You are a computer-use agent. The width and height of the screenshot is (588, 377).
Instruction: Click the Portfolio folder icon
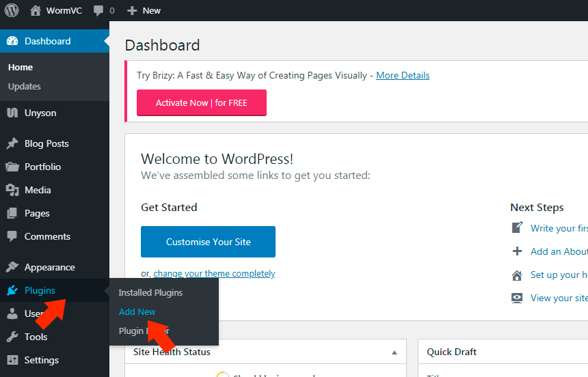pos(12,167)
